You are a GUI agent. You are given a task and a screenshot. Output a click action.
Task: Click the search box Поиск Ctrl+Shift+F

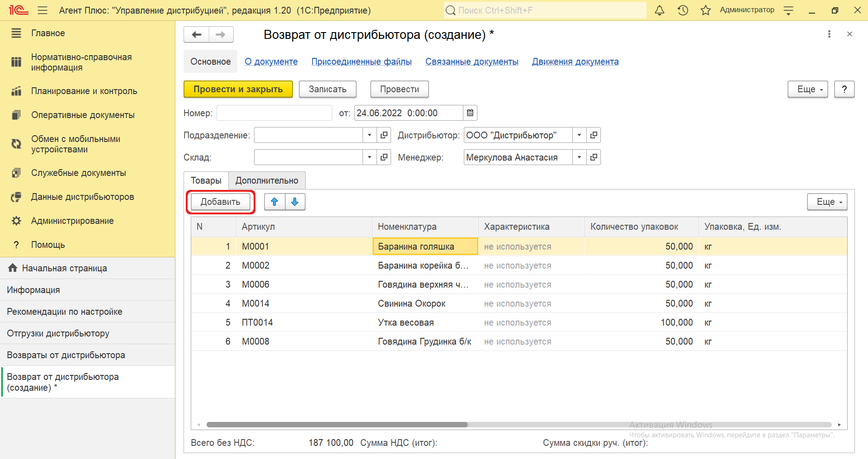coord(545,10)
